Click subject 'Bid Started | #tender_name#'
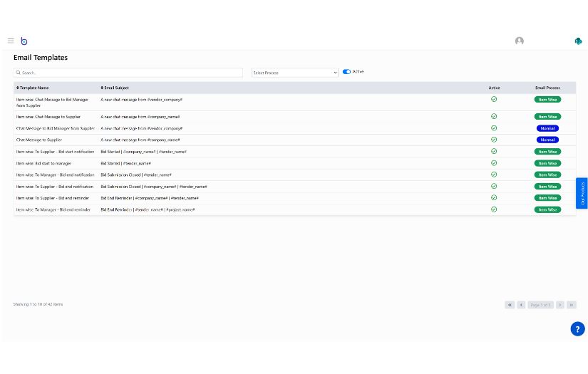588x374 pixels. [x=125, y=163]
